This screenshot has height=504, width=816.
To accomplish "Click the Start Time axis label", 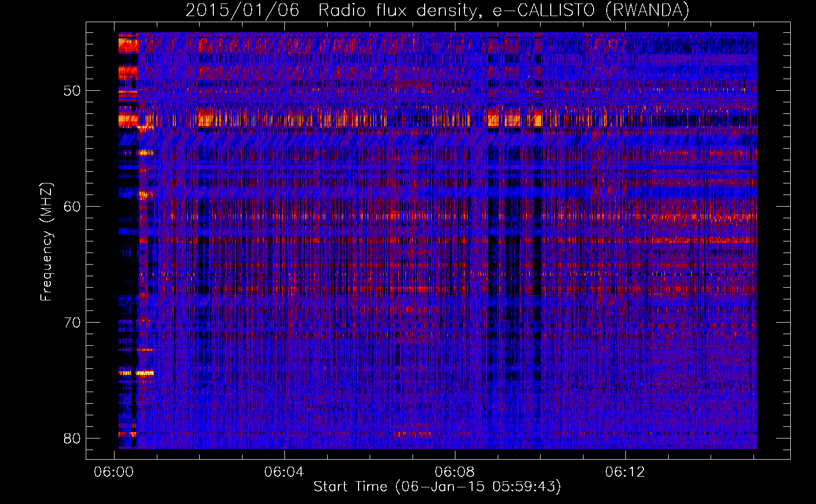I will [x=437, y=486].
